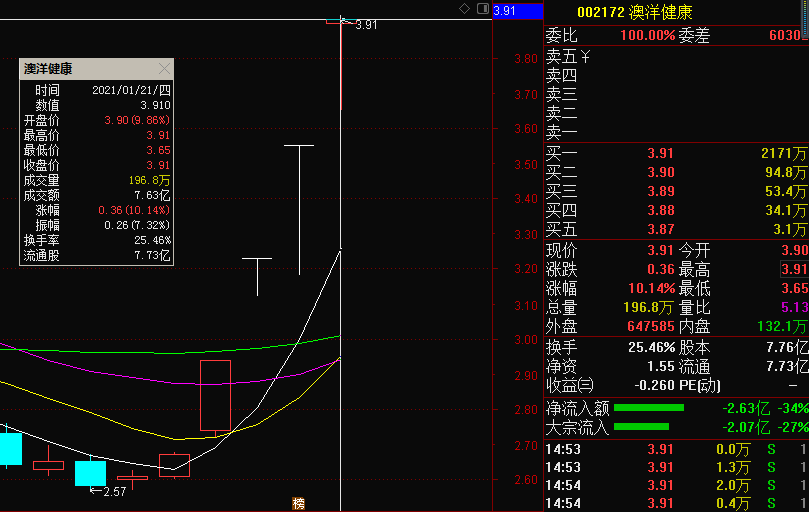The image size is (809, 512).
Task: Toggle the side panel icon beside the diamond
Action: (483, 9)
